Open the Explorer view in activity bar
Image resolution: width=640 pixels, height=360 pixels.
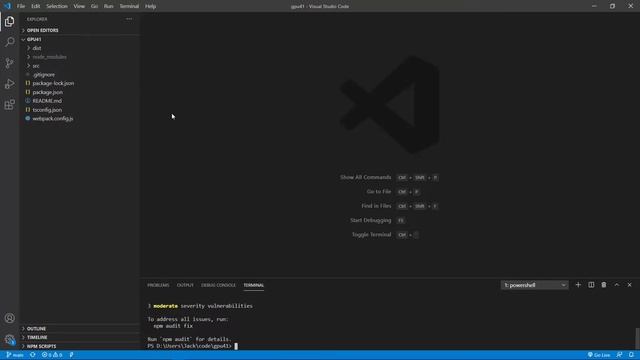(x=9, y=21)
